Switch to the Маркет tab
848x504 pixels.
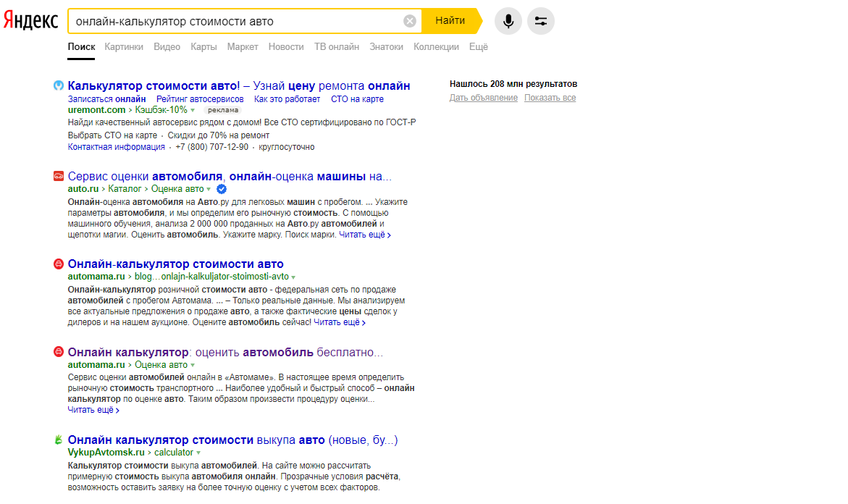click(x=243, y=47)
